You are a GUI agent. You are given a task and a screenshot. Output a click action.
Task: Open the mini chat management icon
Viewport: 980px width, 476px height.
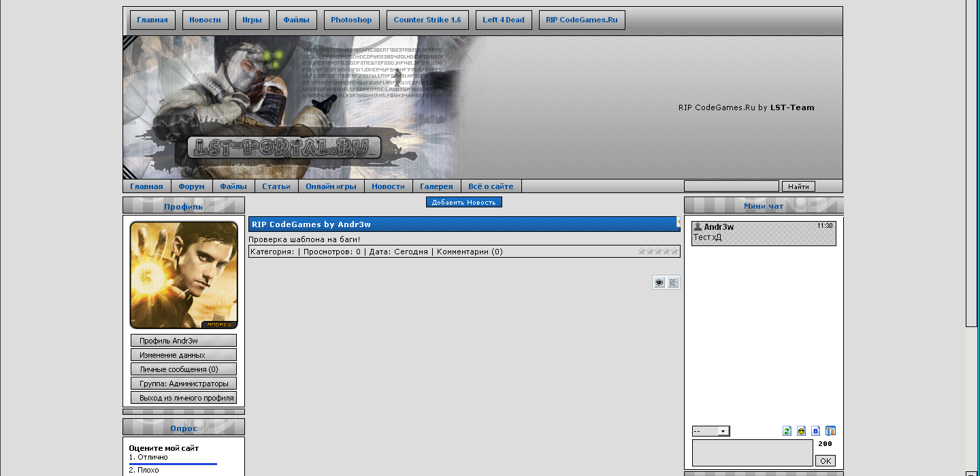(x=830, y=431)
